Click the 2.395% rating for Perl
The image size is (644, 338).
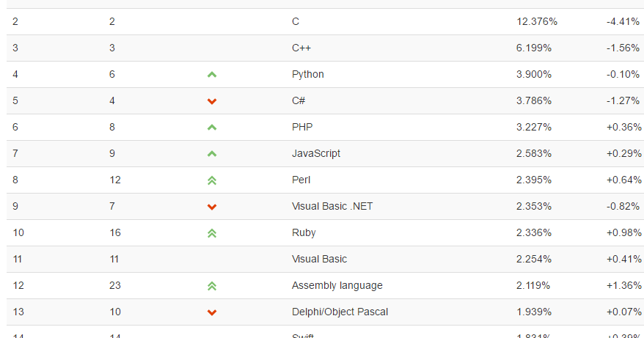point(533,180)
